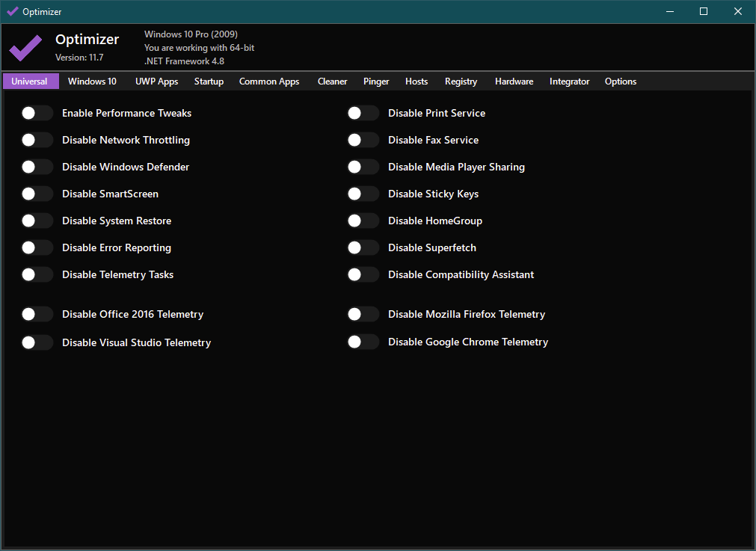The height and width of the screenshot is (551, 756).
Task: Turn on Disable Telemetry Tasks switch
Action: point(37,274)
